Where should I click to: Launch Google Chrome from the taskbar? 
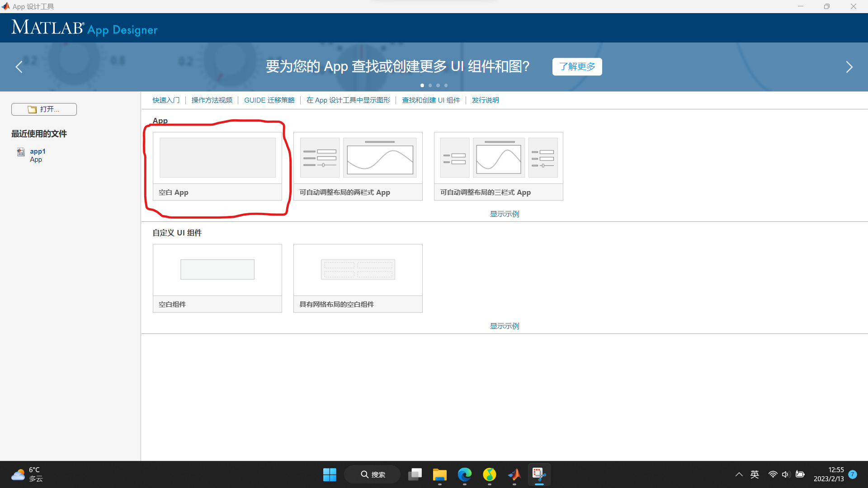(489, 474)
